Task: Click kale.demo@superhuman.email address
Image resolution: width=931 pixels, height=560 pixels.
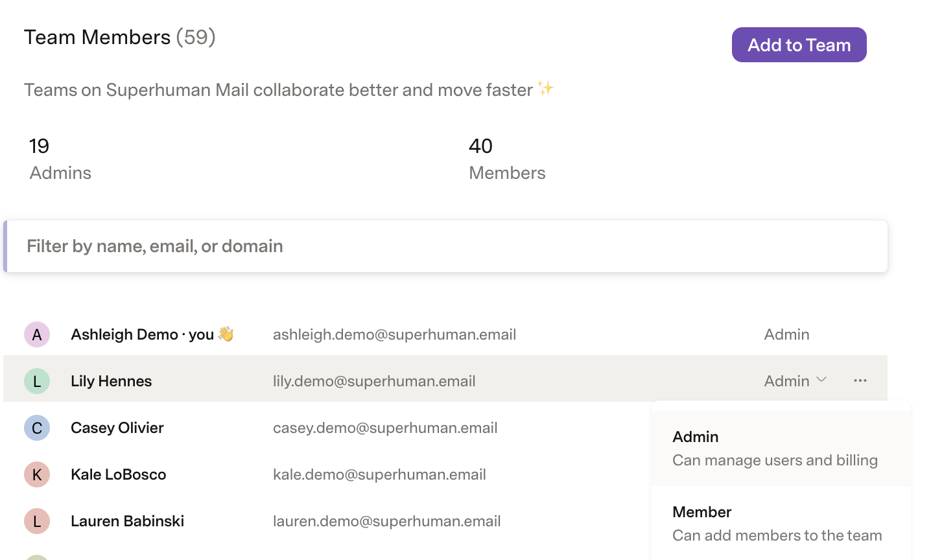Action: [x=379, y=474]
